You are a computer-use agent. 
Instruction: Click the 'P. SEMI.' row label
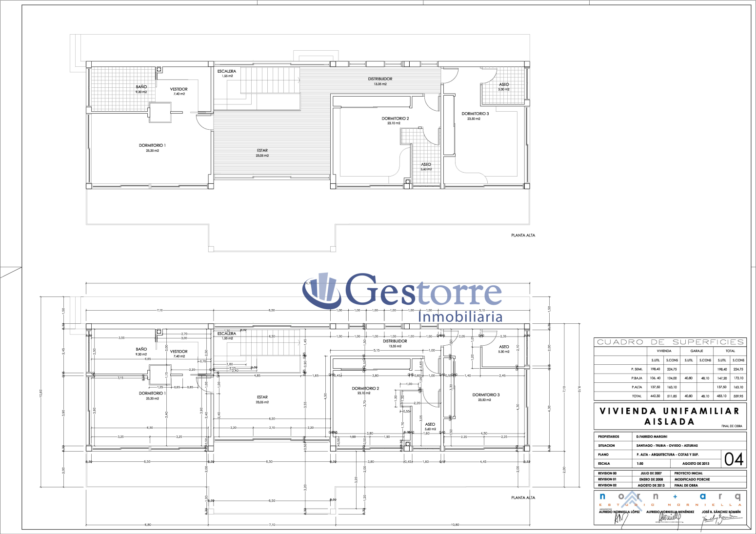coord(637,369)
